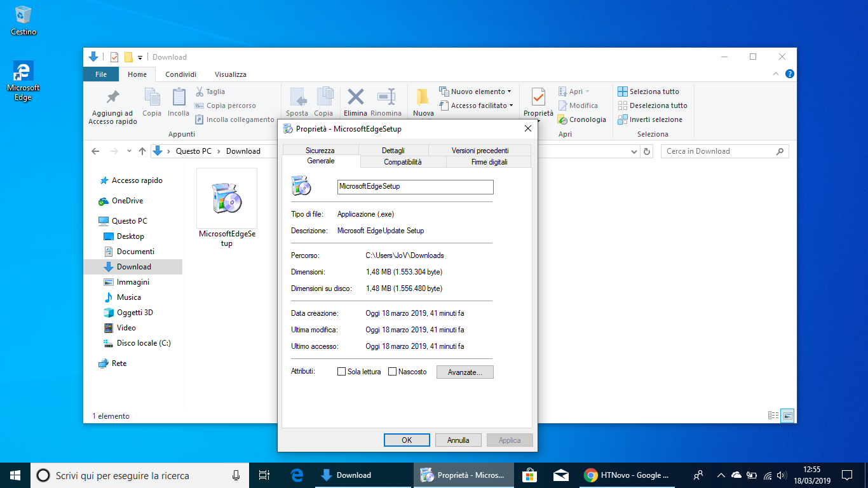
Task: Open Microsoft Store taskbar icon
Action: click(x=529, y=475)
